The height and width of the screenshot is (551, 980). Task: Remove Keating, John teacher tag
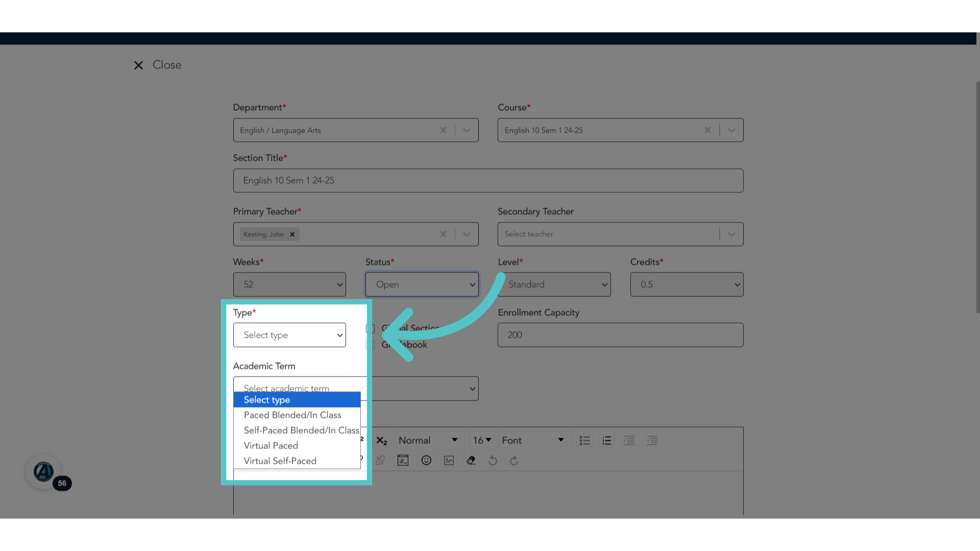(292, 234)
